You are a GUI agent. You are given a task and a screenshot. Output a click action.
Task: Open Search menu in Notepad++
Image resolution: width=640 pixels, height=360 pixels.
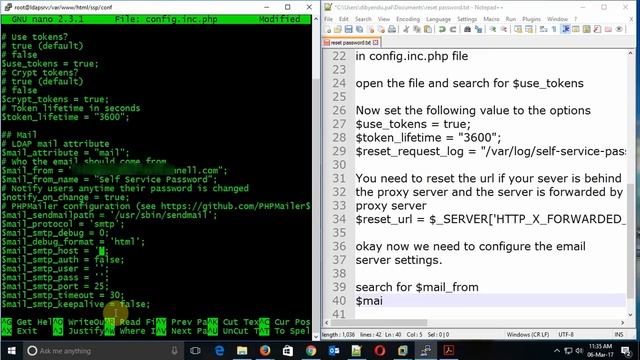click(x=363, y=19)
